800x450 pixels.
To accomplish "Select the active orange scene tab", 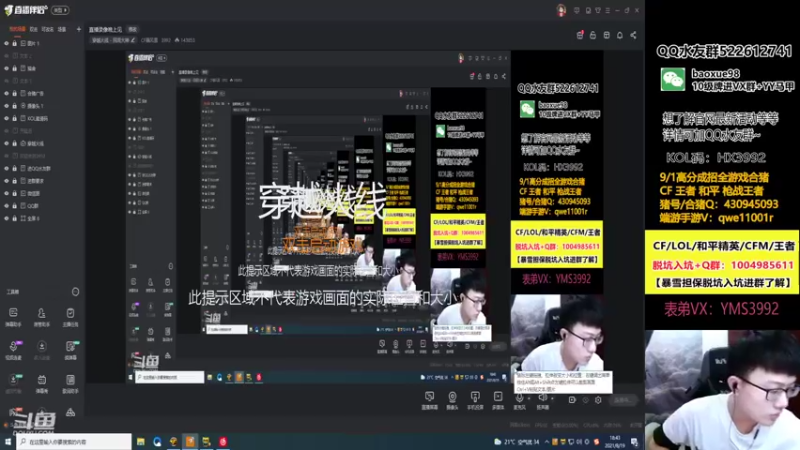I will [x=17, y=29].
